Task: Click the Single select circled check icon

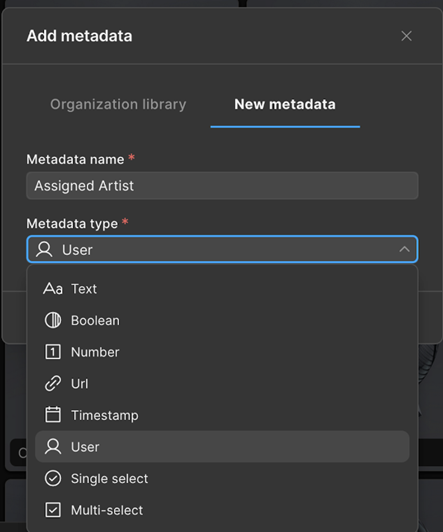Action: (x=53, y=478)
